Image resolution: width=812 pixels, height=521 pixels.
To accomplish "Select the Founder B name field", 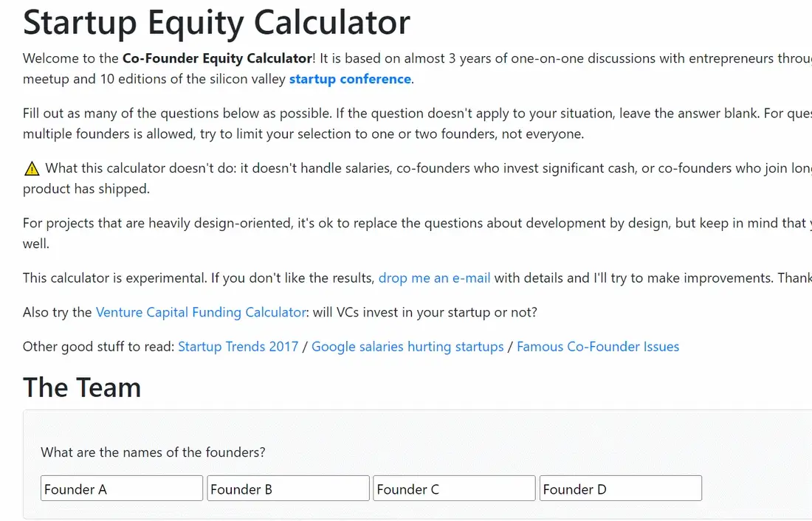I will pyautogui.click(x=288, y=489).
